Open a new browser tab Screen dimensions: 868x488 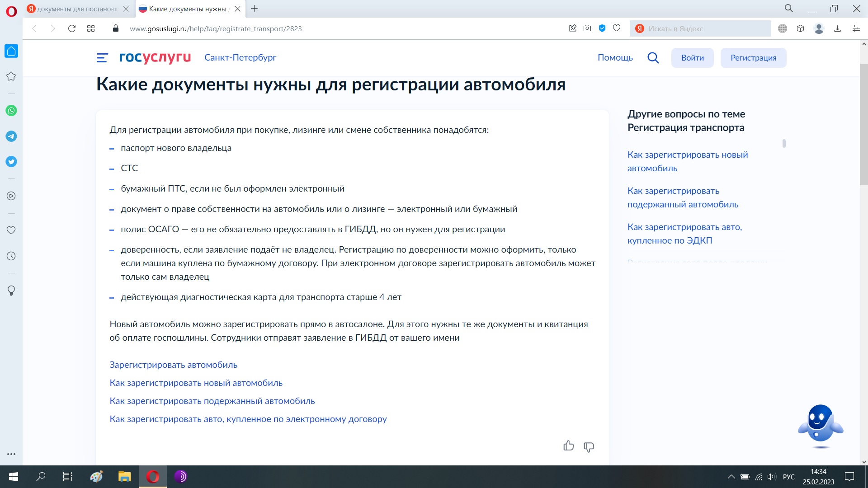255,9
